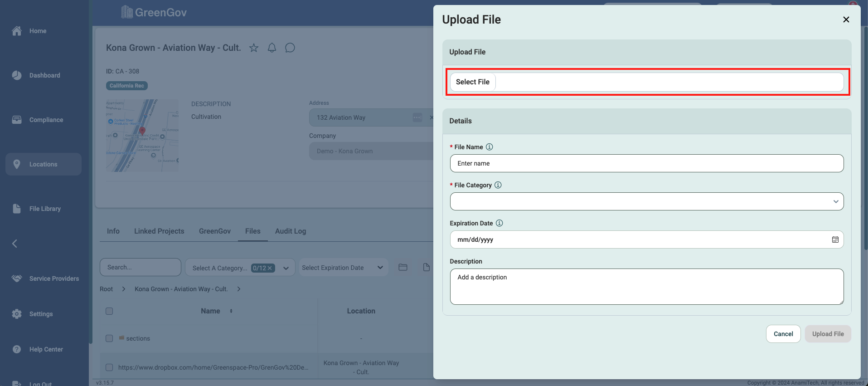The width and height of the screenshot is (868, 386).
Task: Click the Description text area
Action: coord(646,287)
